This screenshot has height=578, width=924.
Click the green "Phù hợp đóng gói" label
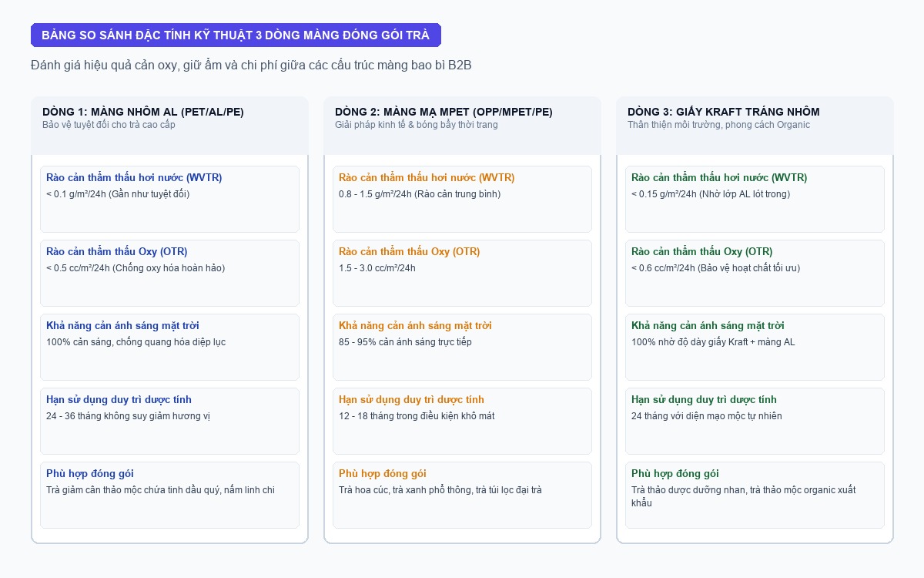pyautogui.click(x=675, y=473)
